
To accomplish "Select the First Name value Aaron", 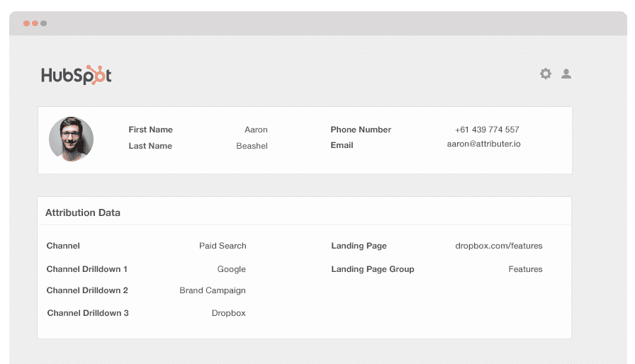I will [x=256, y=130].
